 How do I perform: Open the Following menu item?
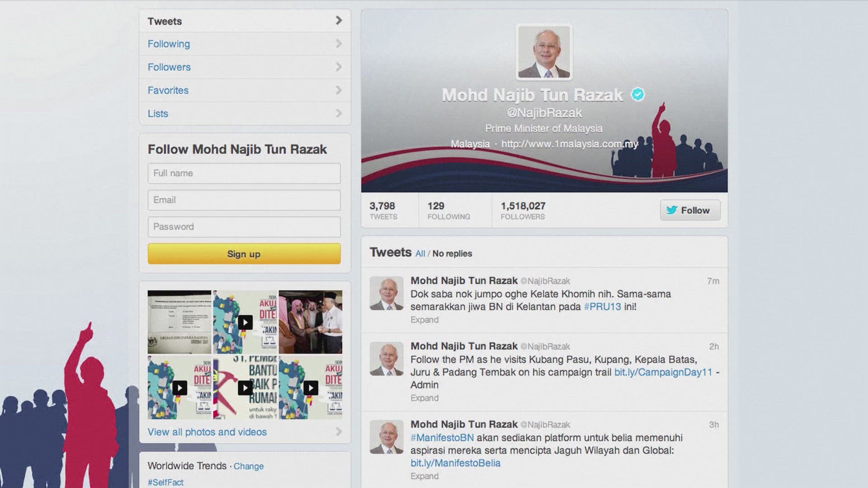click(169, 44)
